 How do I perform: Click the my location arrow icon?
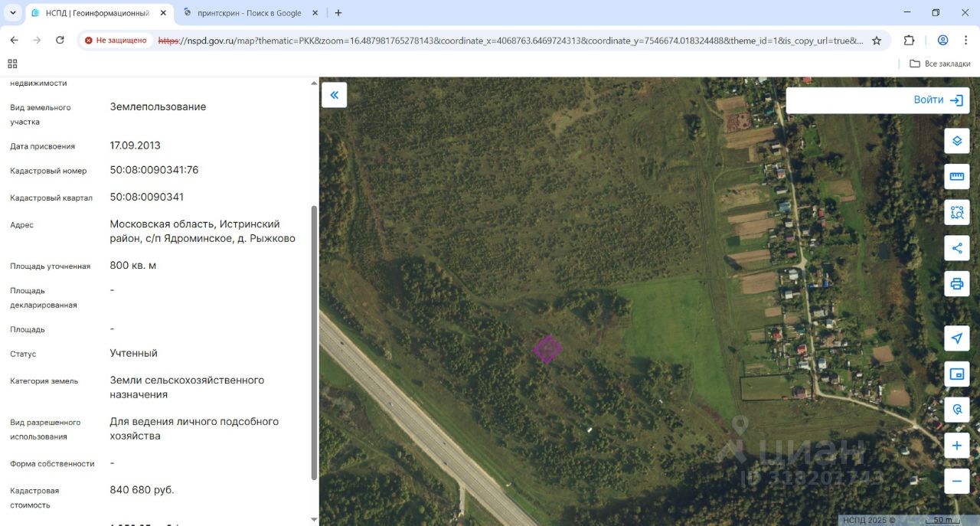(x=956, y=338)
